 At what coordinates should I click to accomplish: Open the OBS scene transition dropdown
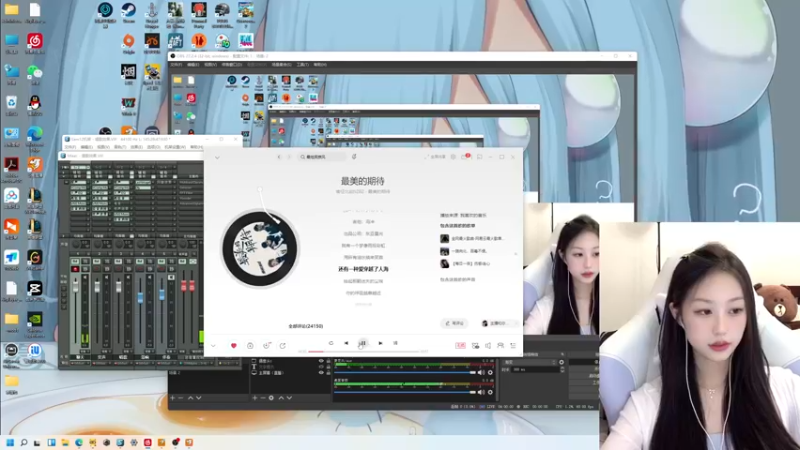tap(529, 362)
